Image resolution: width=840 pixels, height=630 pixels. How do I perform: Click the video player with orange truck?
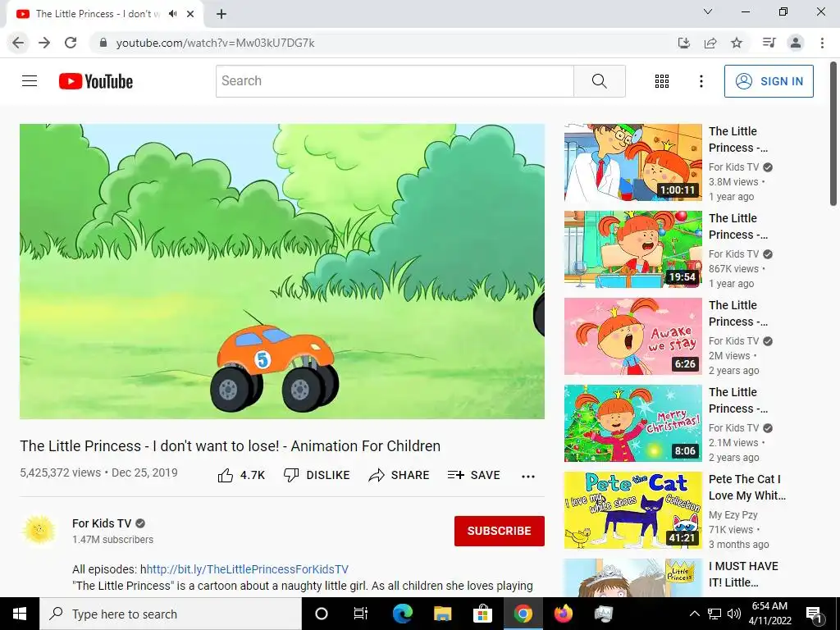(282, 271)
